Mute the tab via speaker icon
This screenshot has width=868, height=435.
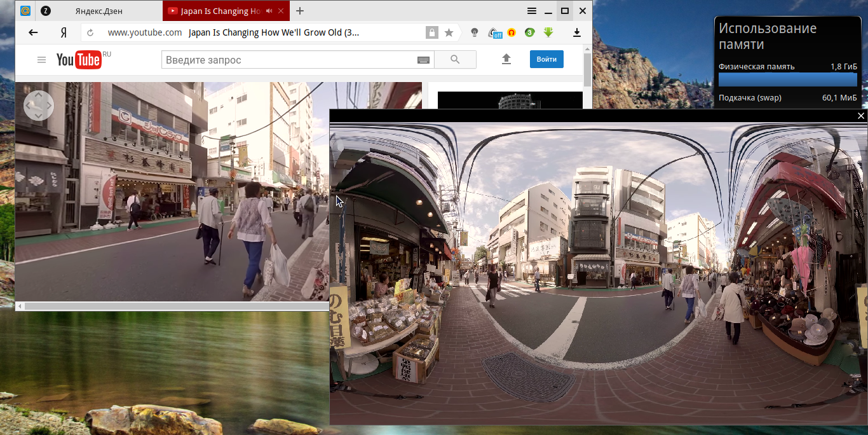pyautogui.click(x=269, y=11)
